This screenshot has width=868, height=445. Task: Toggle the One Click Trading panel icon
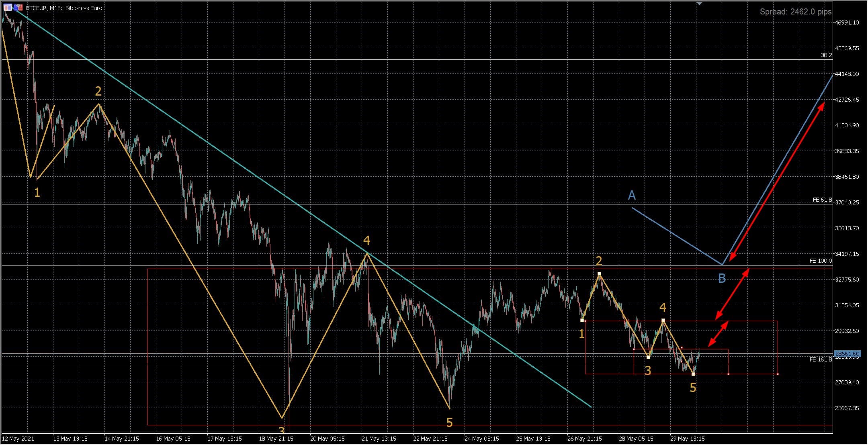[x=18, y=7]
